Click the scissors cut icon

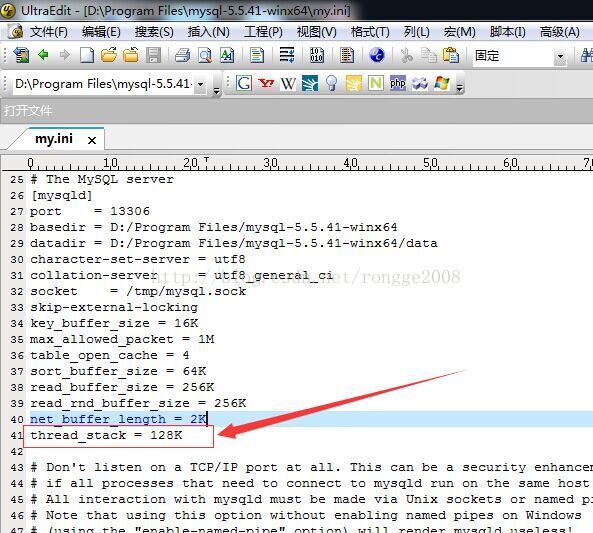coord(407,55)
